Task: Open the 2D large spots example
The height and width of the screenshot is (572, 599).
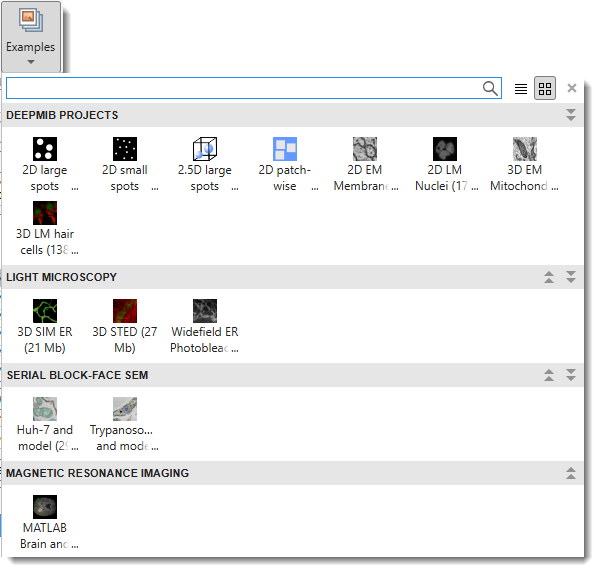Action: pos(45,165)
